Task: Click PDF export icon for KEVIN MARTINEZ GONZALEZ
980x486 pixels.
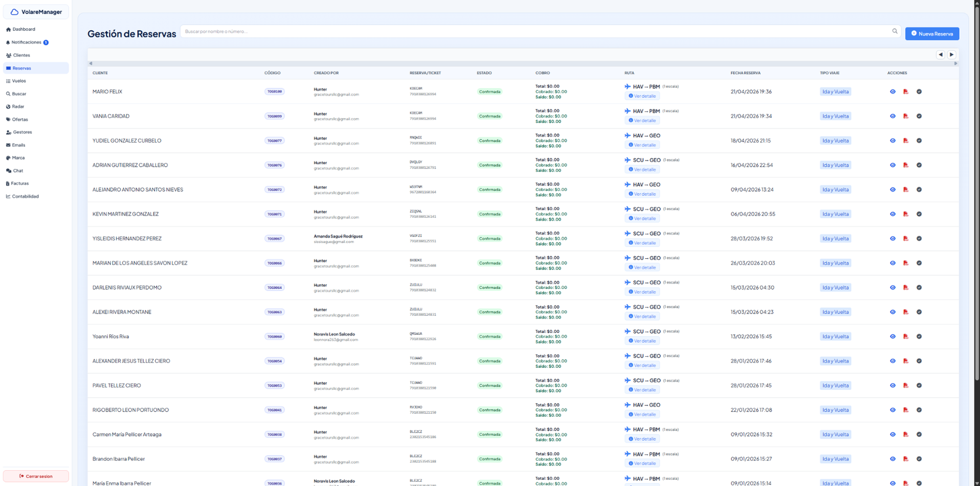Action: pyautogui.click(x=906, y=214)
